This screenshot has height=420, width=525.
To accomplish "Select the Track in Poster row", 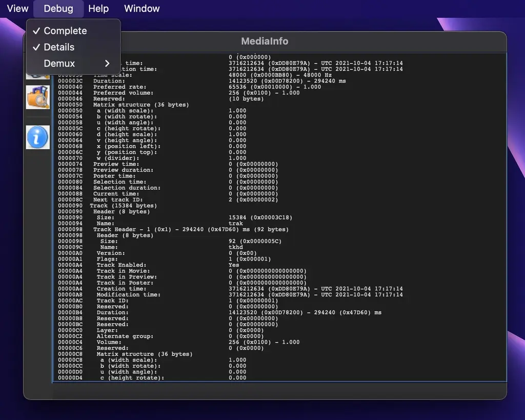I will (x=182, y=283).
